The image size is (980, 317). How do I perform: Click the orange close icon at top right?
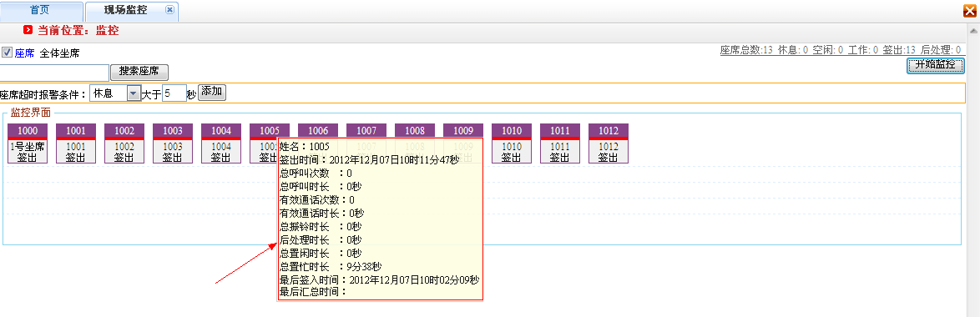(x=970, y=11)
